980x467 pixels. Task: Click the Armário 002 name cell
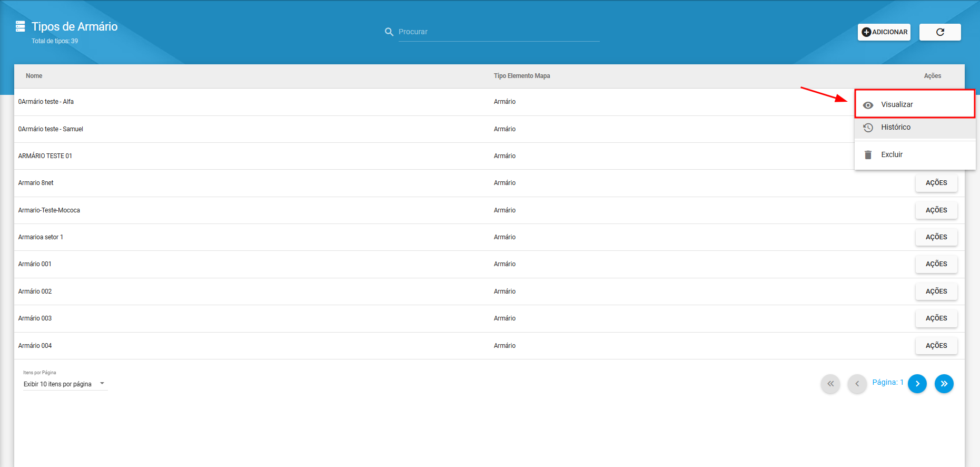(35, 291)
